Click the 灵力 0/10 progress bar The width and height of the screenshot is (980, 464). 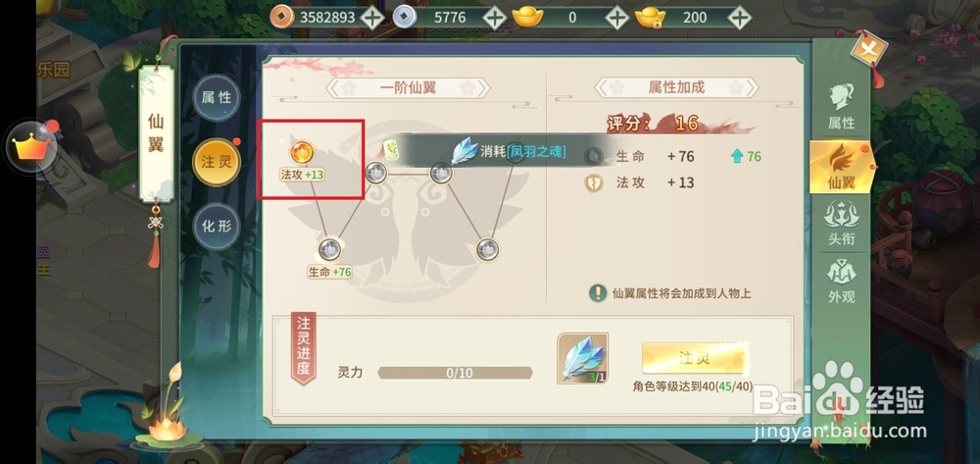[x=456, y=374]
